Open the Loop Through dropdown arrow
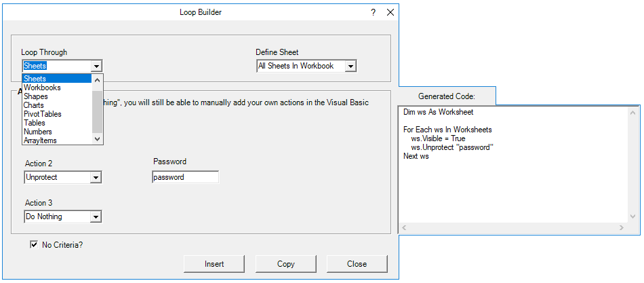644x283 pixels. pyautogui.click(x=97, y=67)
